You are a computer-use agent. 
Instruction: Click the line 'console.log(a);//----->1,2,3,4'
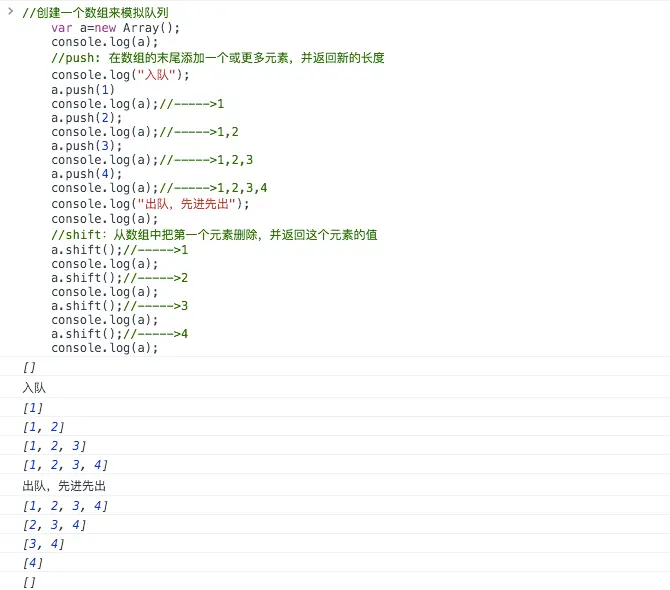pyautogui.click(x=159, y=188)
